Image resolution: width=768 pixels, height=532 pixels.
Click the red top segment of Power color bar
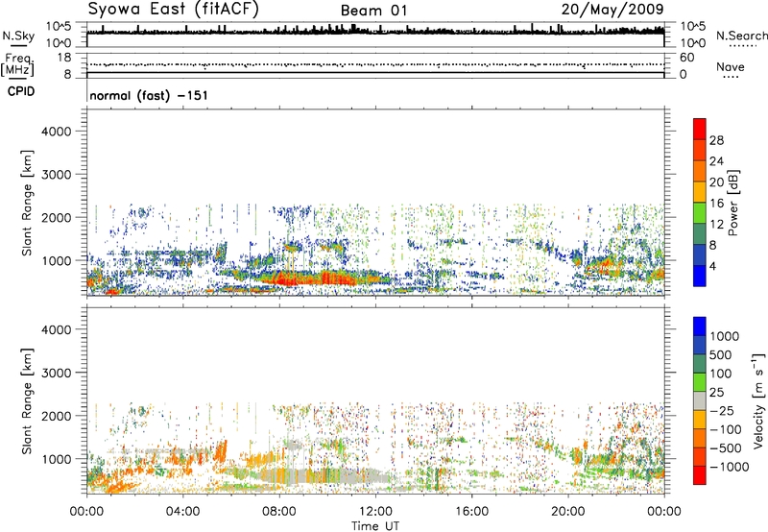point(700,129)
